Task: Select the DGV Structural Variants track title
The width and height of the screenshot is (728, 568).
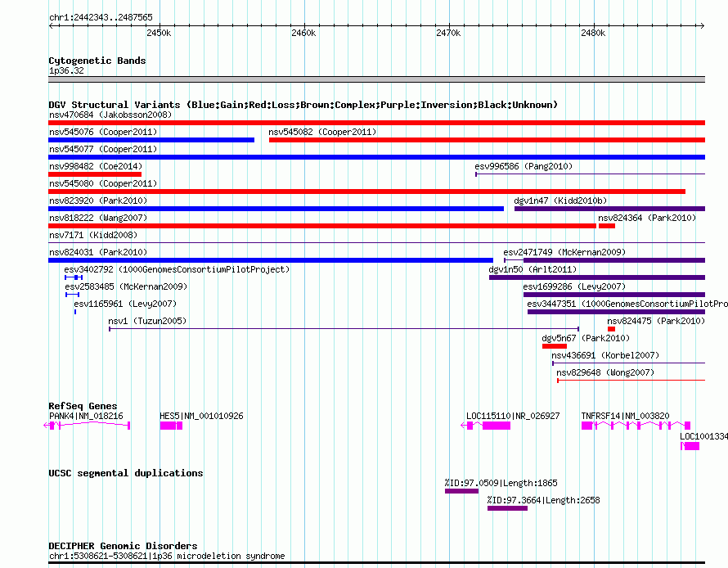Action: (303, 105)
